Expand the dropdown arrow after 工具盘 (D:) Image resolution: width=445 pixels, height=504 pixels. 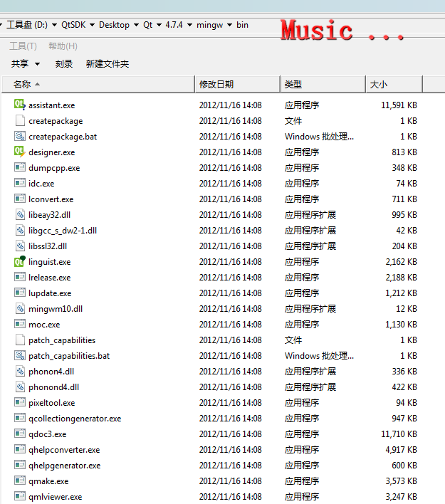[54, 25]
